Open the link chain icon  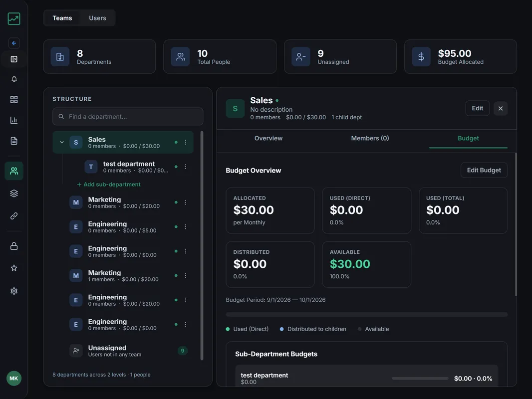tap(14, 216)
